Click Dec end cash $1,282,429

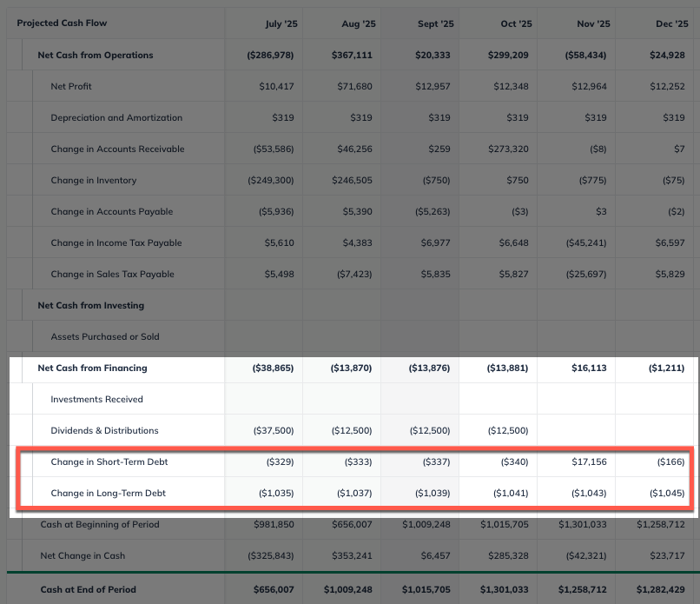coord(660,589)
